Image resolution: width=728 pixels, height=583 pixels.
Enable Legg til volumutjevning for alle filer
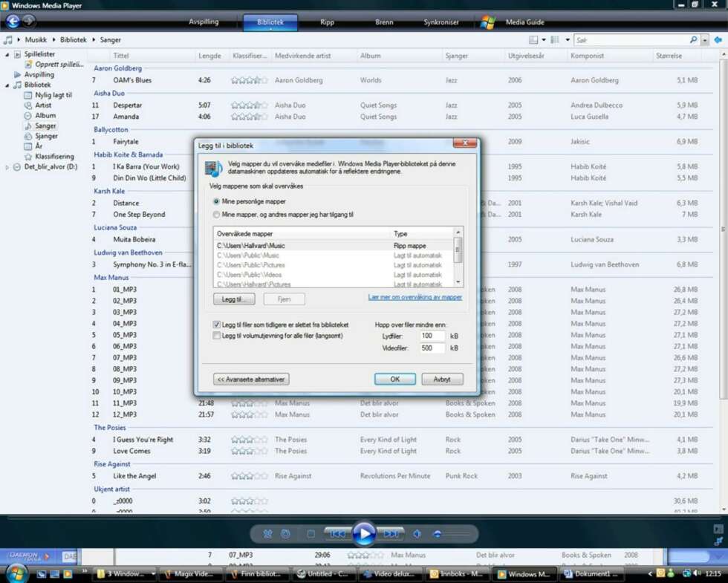tap(216, 336)
